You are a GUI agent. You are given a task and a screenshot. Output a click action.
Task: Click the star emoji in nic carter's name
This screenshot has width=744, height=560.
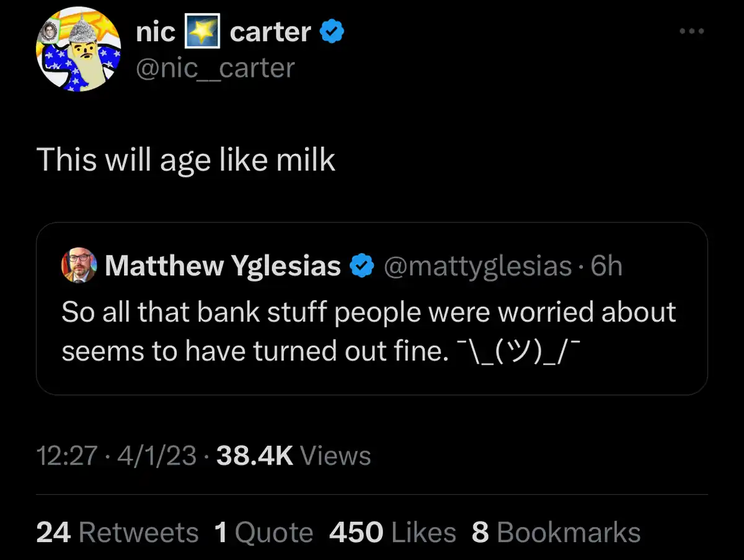pyautogui.click(x=202, y=32)
